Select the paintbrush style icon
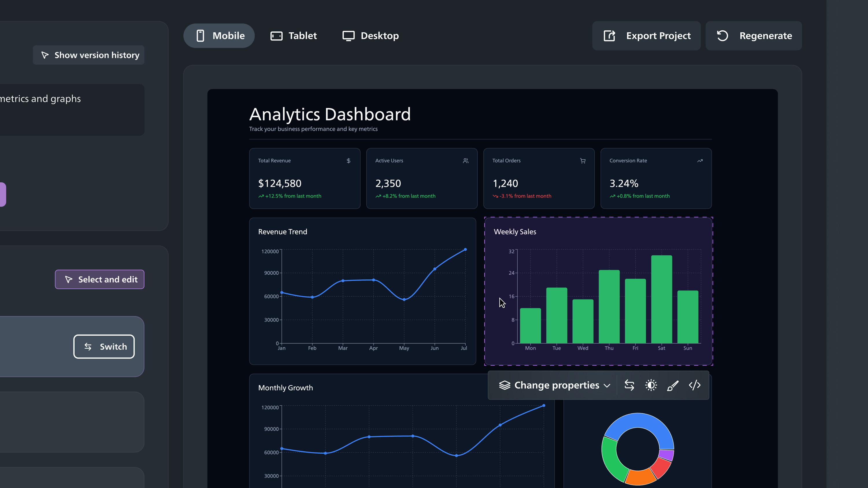This screenshot has width=868, height=488. pos(673,385)
